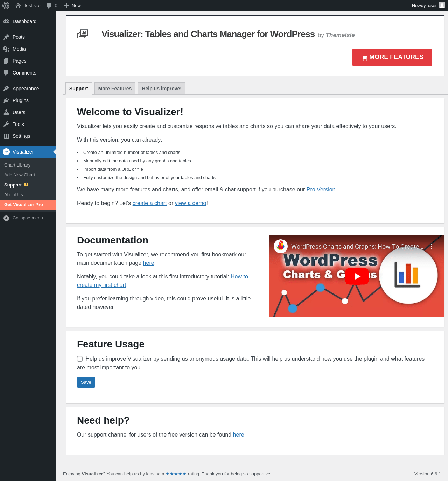
Task: Open main documentation page here link
Action: pos(149,263)
